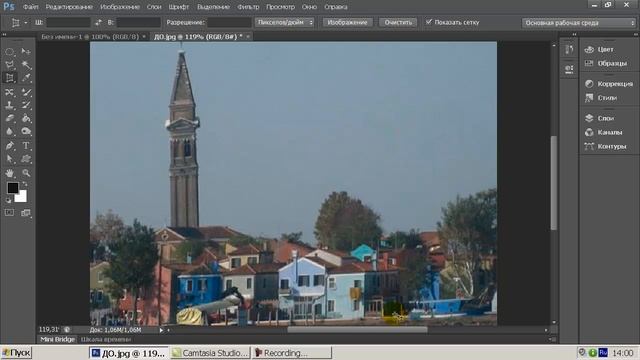Screen dimensions: 640x360
Task: Open the Слои menu
Action: click(x=154, y=7)
